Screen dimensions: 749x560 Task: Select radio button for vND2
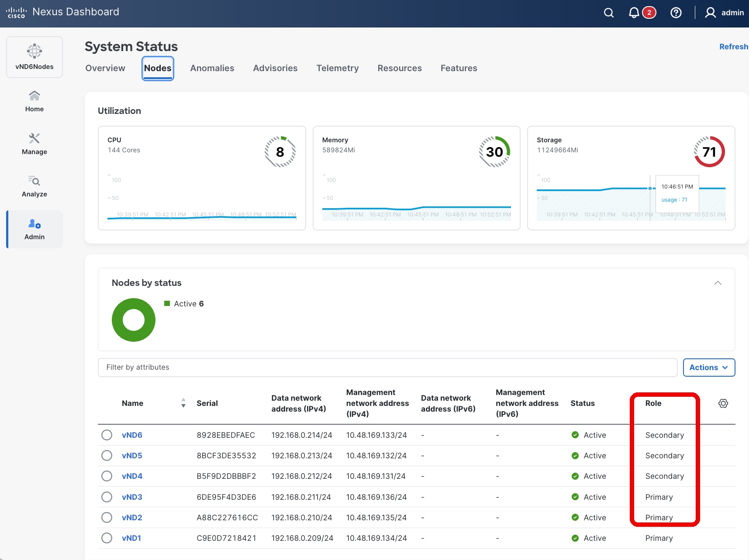107,517
